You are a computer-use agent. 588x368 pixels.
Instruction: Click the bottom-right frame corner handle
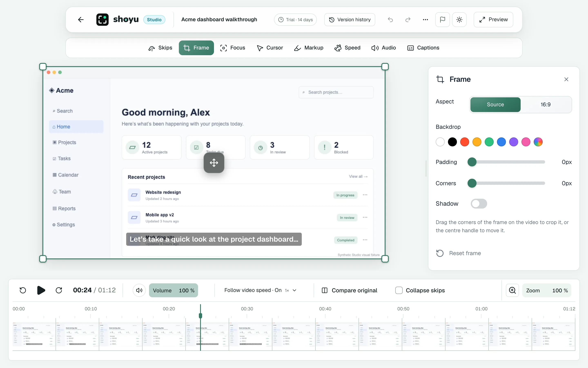(385, 259)
